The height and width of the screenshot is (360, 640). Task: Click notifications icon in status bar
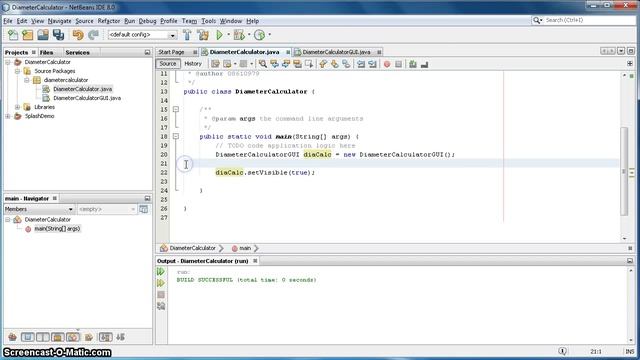tap(562, 351)
